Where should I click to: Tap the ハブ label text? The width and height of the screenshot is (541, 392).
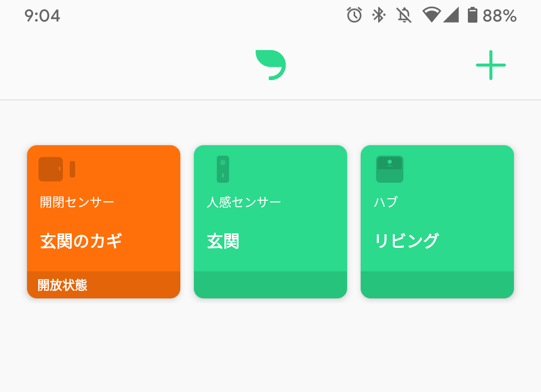(x=386, y=202)
